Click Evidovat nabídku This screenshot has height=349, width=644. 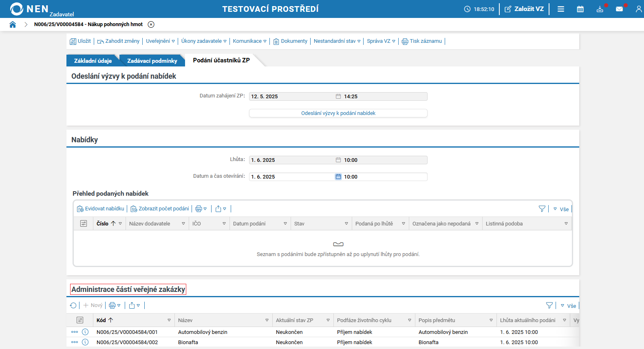click(x=101, y=209)
